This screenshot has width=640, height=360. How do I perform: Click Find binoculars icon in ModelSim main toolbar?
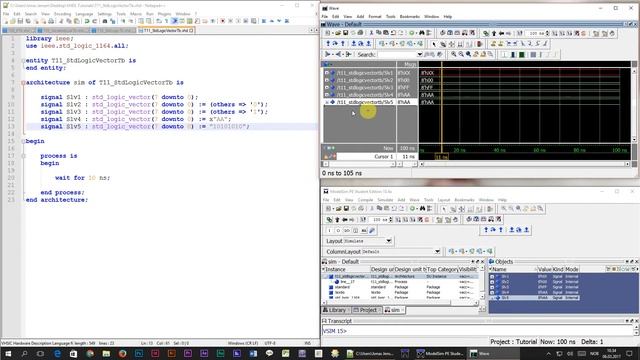pos(422,209)
